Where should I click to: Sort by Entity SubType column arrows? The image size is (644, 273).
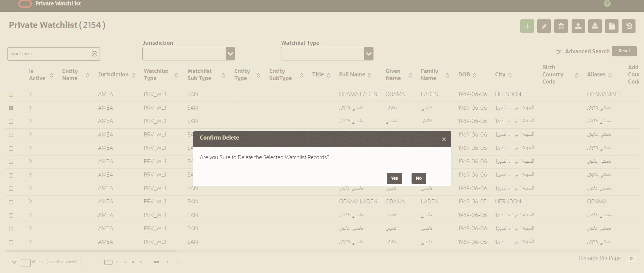point(301,75)
